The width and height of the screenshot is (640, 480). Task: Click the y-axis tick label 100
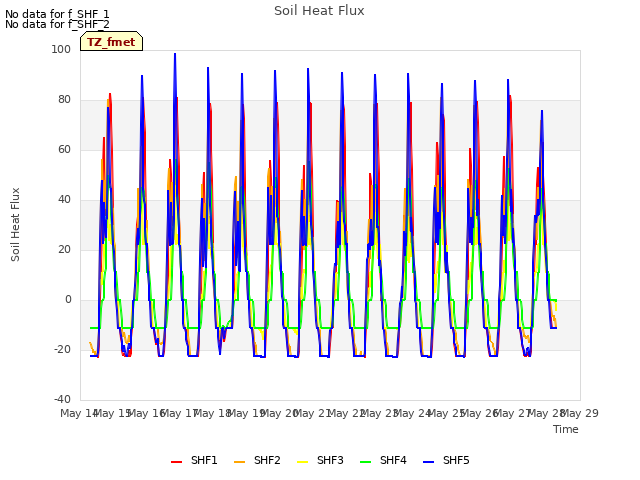[x=61, y=49]
